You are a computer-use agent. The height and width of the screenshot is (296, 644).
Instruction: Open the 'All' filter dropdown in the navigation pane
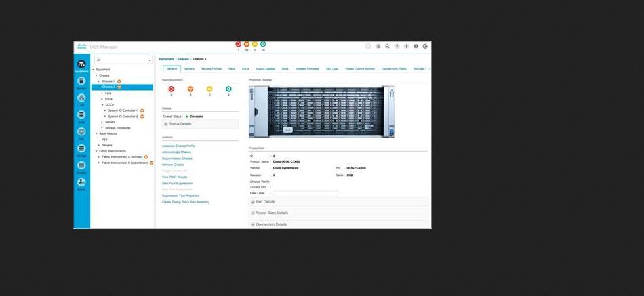coord(123,60)
